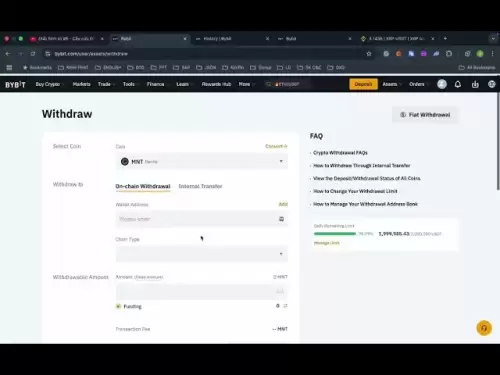This screenshot has width=500, height=375.
Task: Click the Convert link above coin selector
Action: click(276, 146)
